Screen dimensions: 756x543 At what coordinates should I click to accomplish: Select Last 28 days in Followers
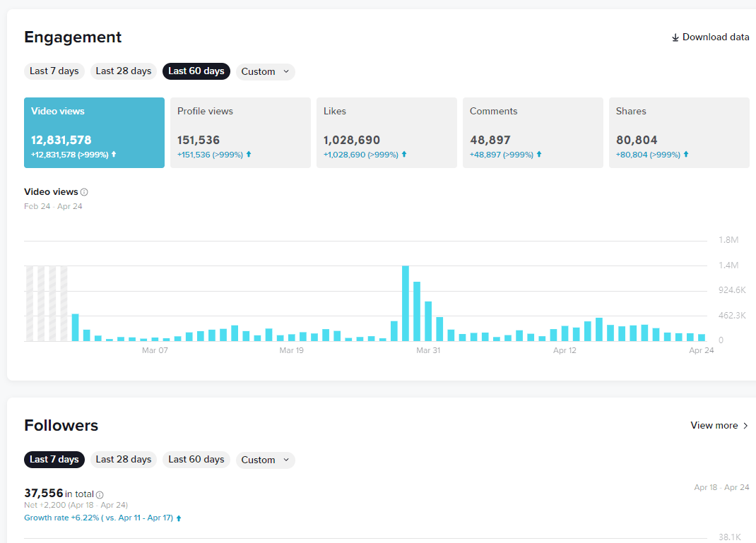[x=124, y=460]
